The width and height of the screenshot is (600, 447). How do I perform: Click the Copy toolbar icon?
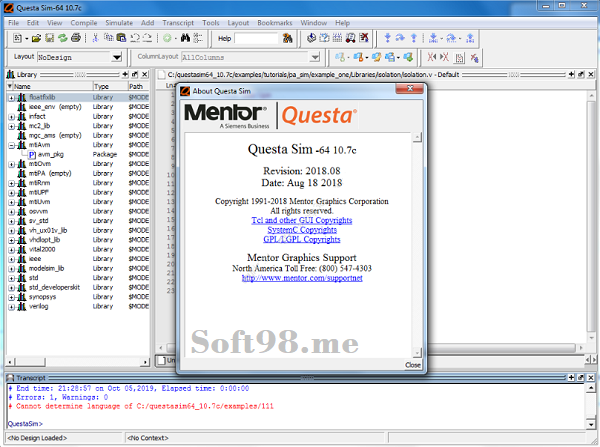coord(109,38)
